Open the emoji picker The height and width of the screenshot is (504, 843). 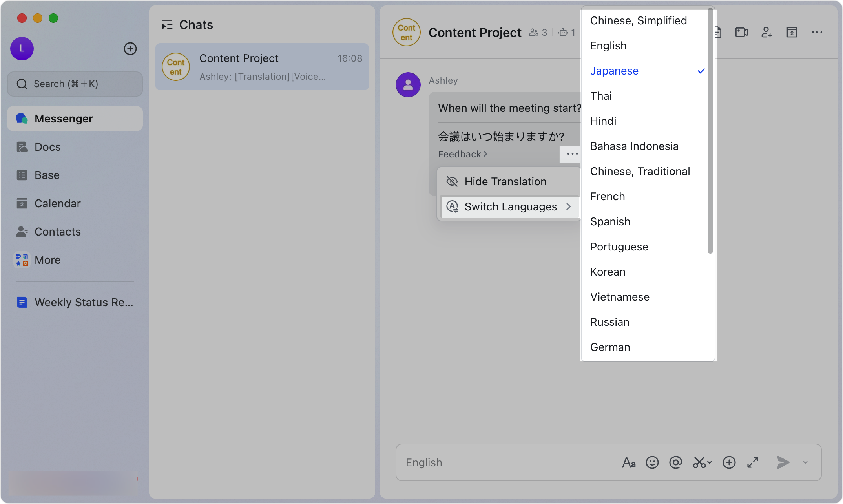[x=652, y=462]
